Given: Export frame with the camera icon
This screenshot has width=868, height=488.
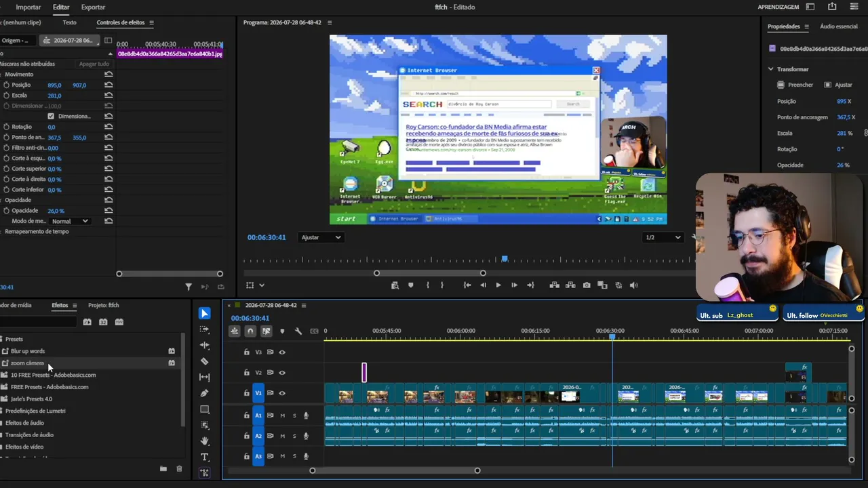Looking at the screenshot, I should pyautogui.click(x=587, y=285).
